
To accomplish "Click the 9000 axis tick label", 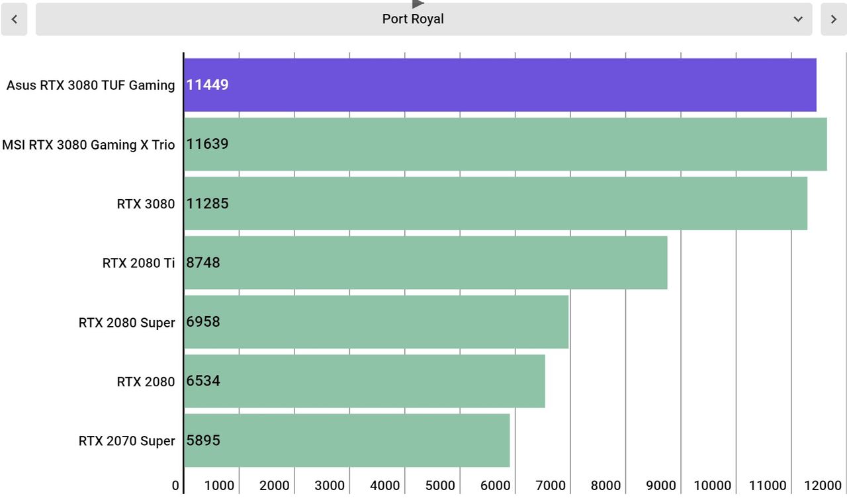I will 661,486.
